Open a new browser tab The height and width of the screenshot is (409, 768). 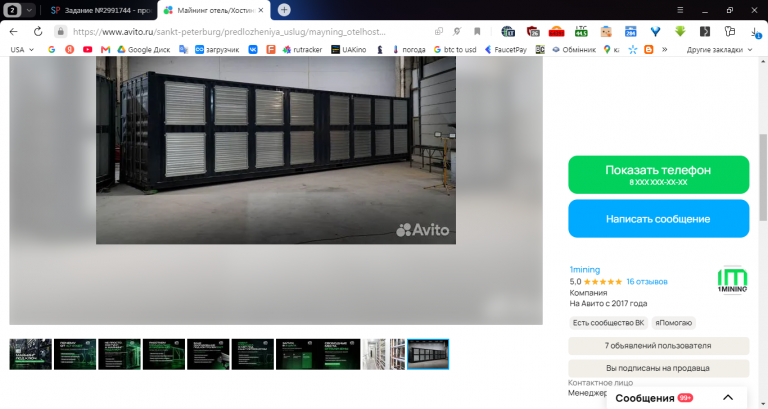284,10
